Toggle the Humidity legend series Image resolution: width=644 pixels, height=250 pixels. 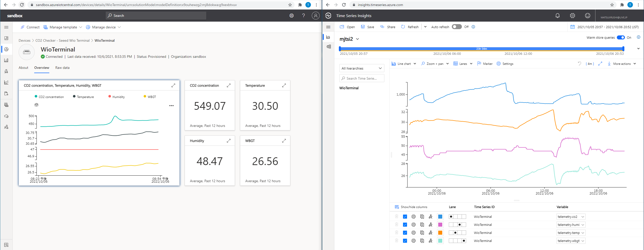tap(116, 97)
